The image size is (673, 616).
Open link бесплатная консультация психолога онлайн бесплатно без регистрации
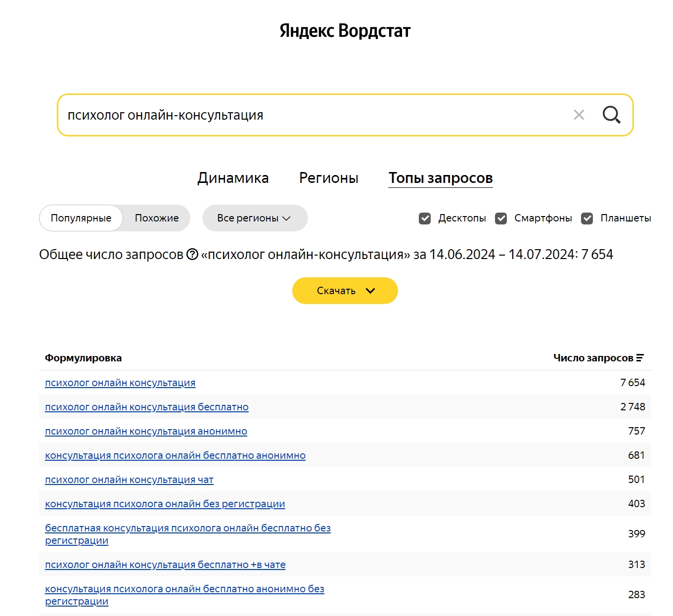coord(188,534)
